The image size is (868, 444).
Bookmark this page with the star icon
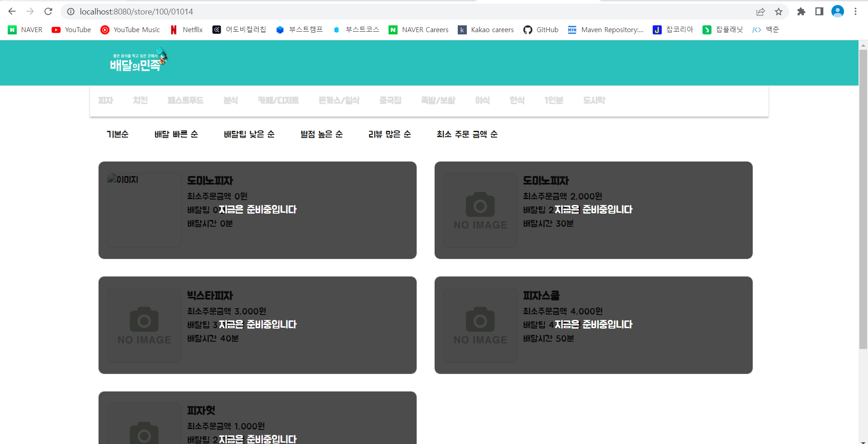pos(778,11)
